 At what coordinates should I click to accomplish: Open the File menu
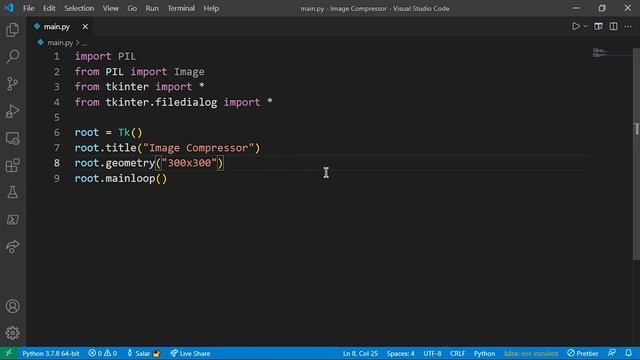pos(29,8)
